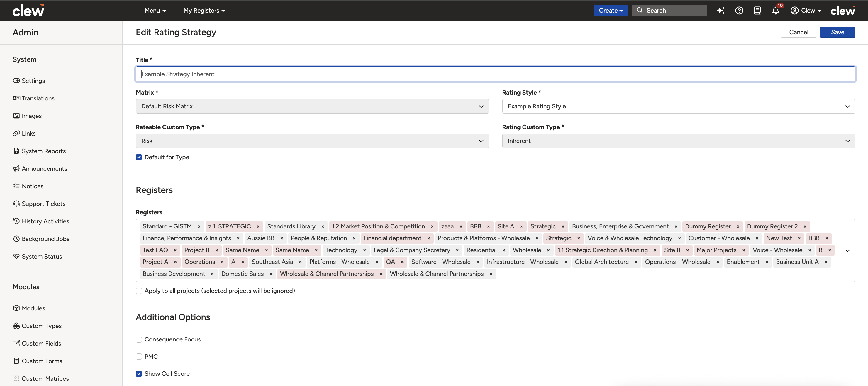The width and height of the screenshot is (868, 386).
Task: Focus the top Search field
Action: click(x=669, y=11)
